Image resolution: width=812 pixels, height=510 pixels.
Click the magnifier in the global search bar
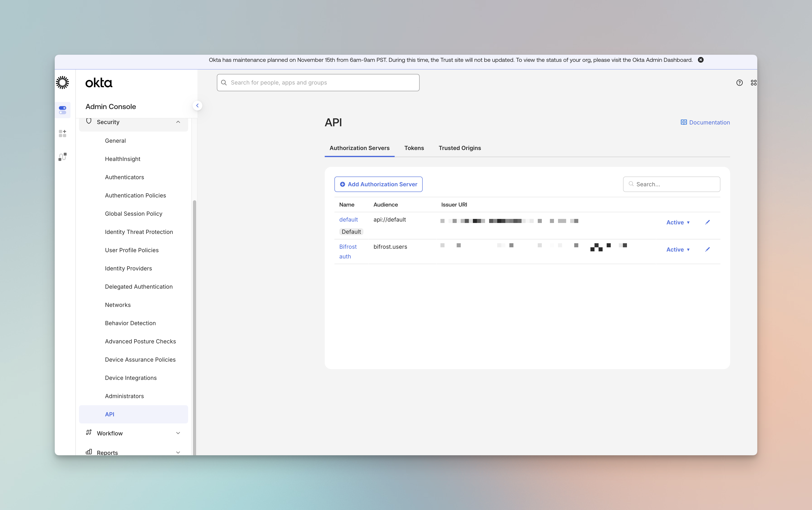[x=224, y=82]
